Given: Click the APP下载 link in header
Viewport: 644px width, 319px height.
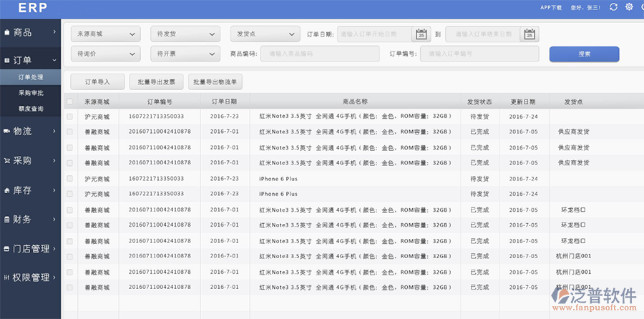Looking at the screenshot, I should click(551, 7).
